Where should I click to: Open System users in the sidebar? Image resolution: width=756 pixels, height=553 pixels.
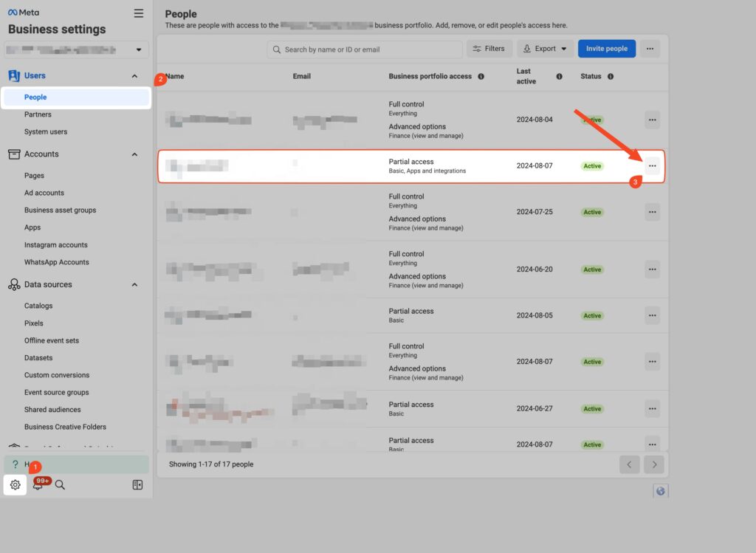pos(46,131)
